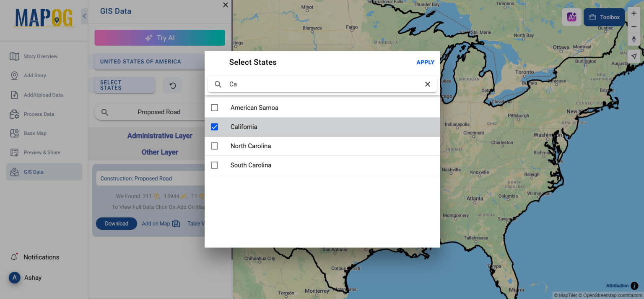Uncheck the California state checkbox

[x=214, y=126]
